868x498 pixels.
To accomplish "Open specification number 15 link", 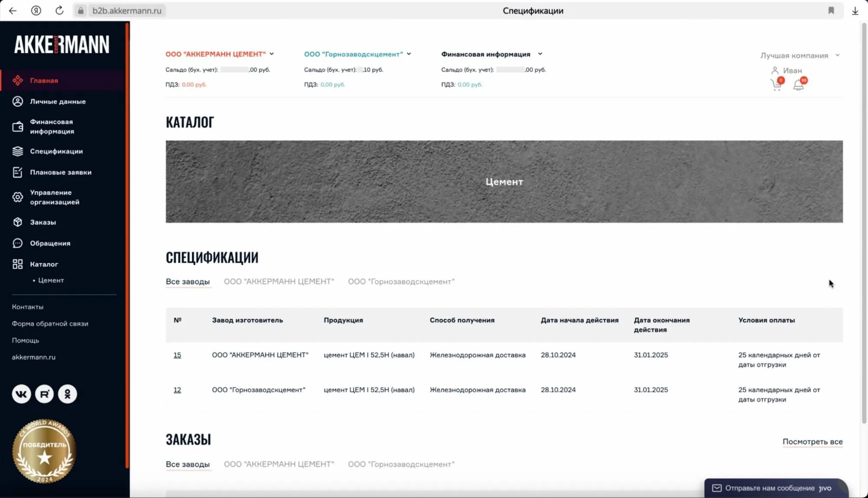I will (x=177, y=355).
